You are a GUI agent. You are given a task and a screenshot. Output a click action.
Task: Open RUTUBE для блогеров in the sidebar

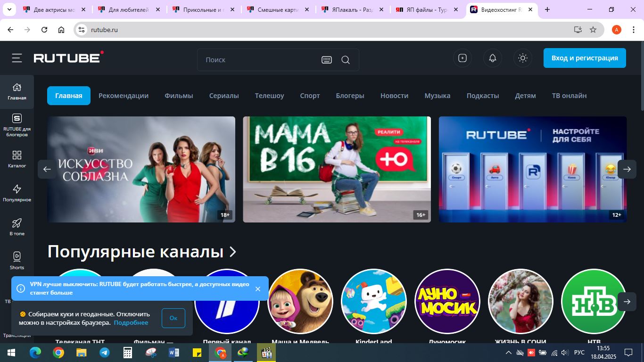coord(17,125)
